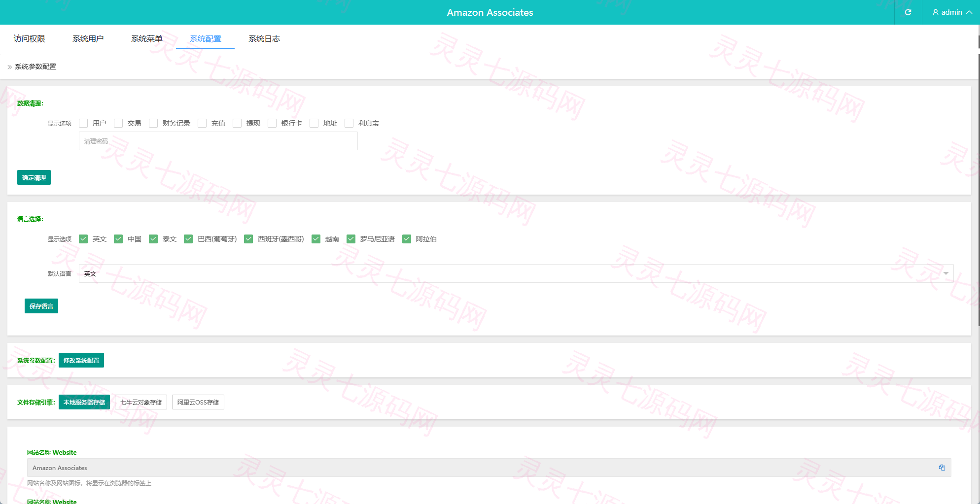The width and height of the screenshot is (980, 504).
Task: Click the 清理密码 input field
Action: 218,141
